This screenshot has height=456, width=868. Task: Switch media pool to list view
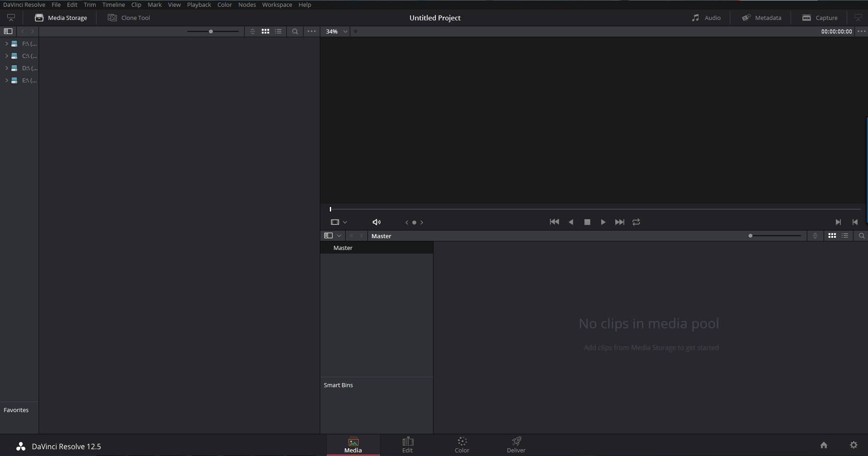point(845,236)
